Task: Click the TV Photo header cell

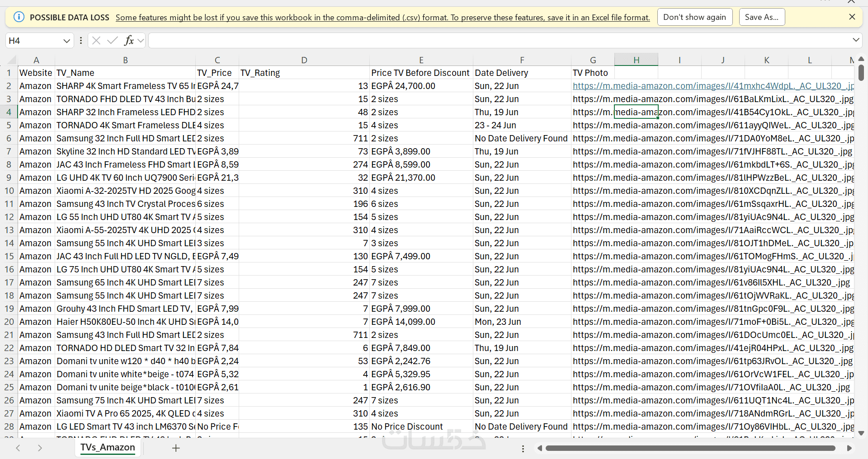Action: coord(593,73)
